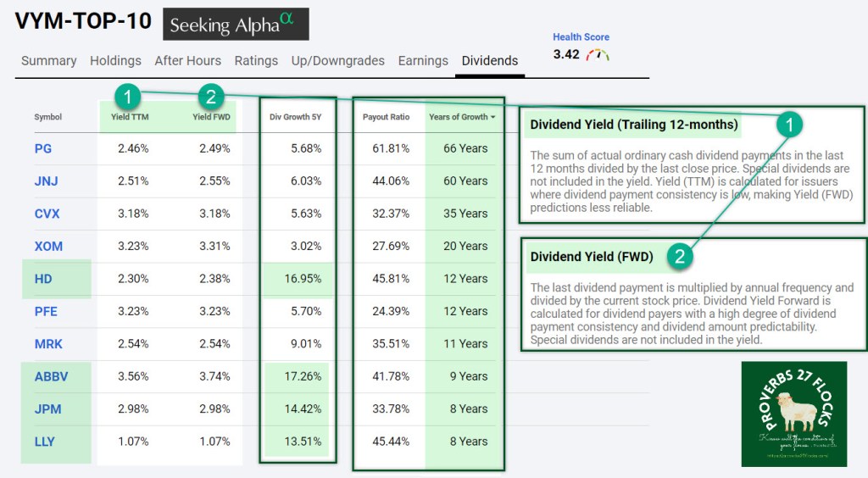Open the Summary tab
868x478 pixels.
pyautogui.click(x=49, y=61)
